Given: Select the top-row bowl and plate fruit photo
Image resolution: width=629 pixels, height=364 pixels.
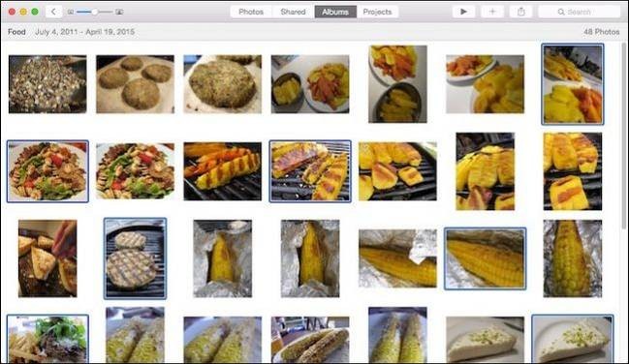Looking at the screenshot, I should [310, 84].
